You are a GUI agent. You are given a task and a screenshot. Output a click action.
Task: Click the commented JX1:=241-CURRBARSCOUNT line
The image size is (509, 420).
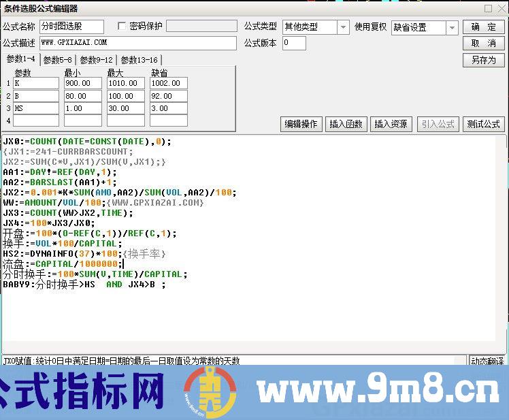tap(68, 152)
